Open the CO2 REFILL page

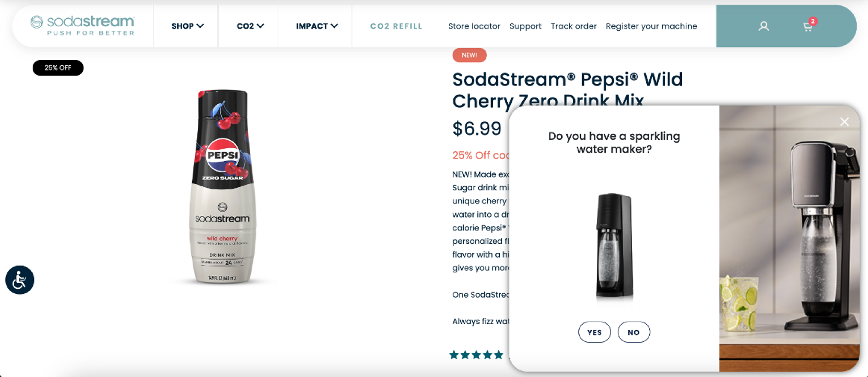point(396,26)
